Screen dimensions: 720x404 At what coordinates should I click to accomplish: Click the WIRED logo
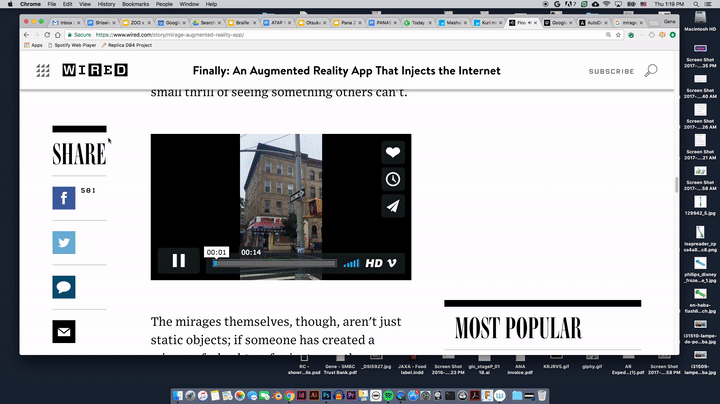94,71
